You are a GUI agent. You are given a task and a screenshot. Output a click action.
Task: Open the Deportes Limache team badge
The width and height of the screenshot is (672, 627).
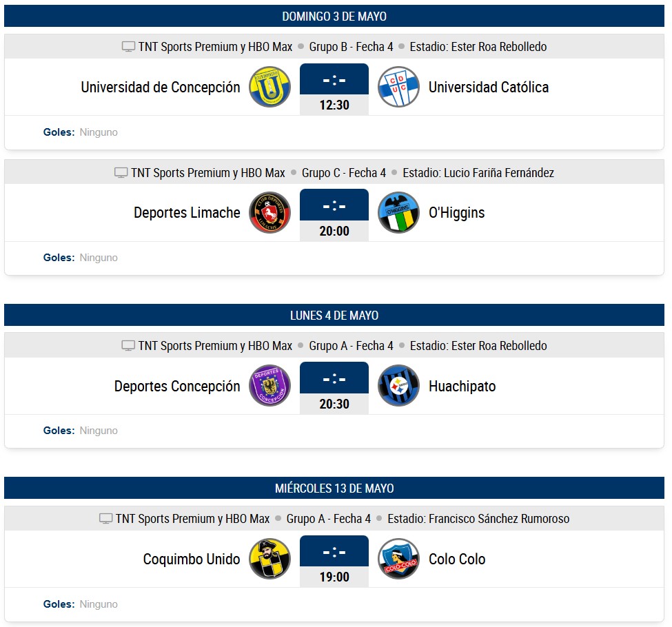pyautogui.click(x=269, y=213)
